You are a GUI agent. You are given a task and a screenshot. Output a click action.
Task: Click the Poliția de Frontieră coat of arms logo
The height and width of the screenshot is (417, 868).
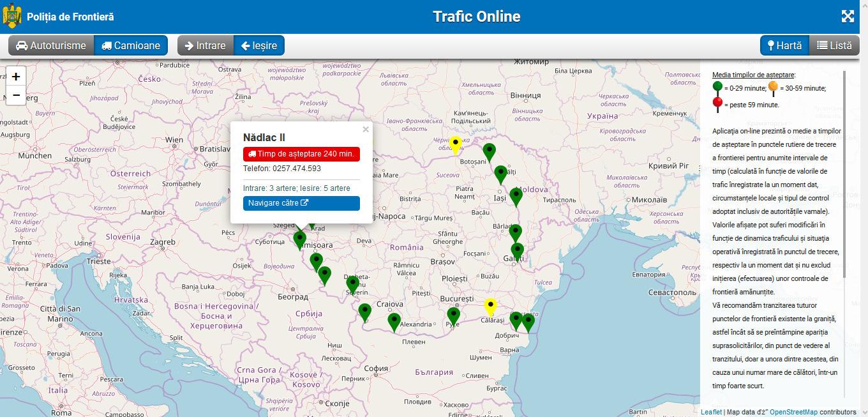click(12, 17)
